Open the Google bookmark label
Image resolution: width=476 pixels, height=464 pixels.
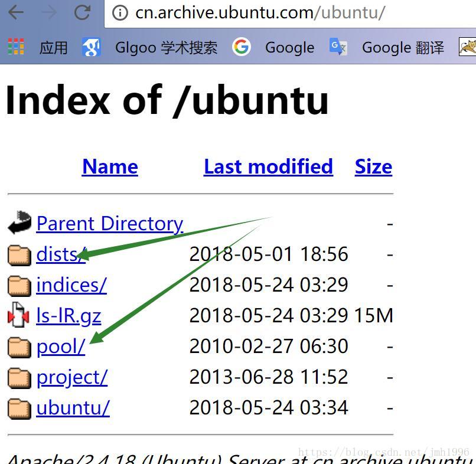point(289,48)
